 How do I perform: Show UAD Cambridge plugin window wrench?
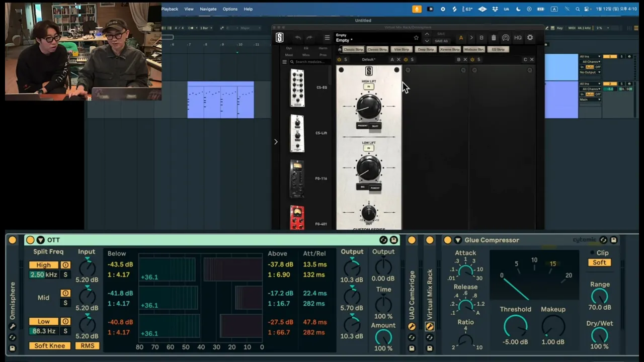[x=412, y=326]
